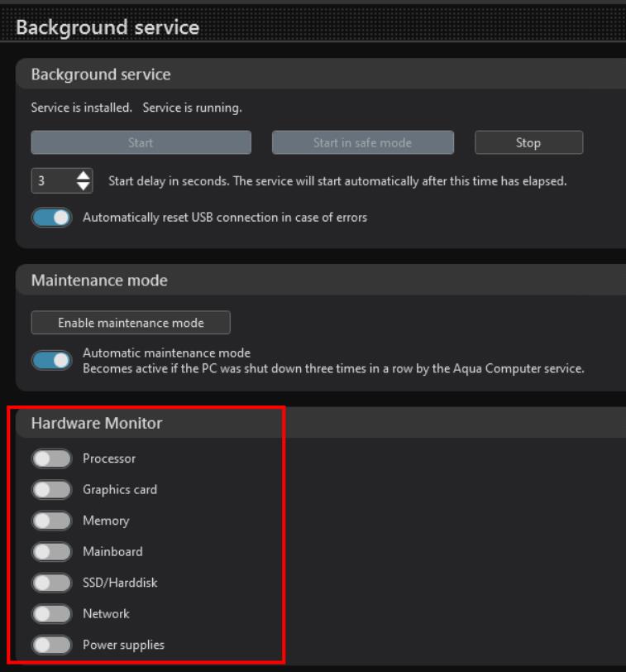Enable Power supplies monitoring toggle
626x672 pixels.
pyautogui.click(x=51, y=646)
